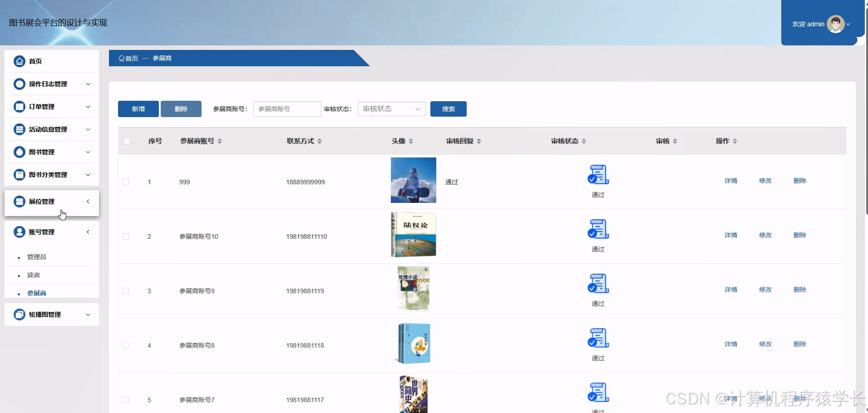Collapse the 展位管理 sidebar menu
Image resolution: width=868 pixels, height=413 pixels.
click(x=88, y=202)
